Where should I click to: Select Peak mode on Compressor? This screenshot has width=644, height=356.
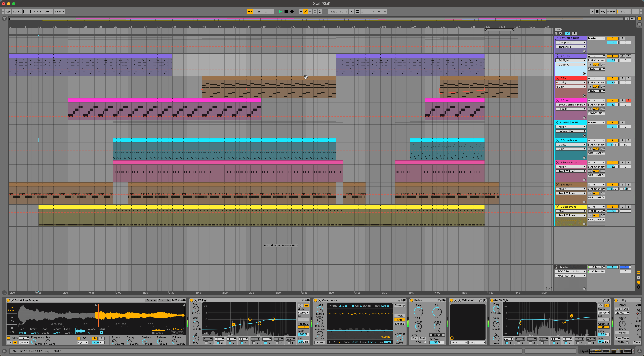click(x=399, y=316)
